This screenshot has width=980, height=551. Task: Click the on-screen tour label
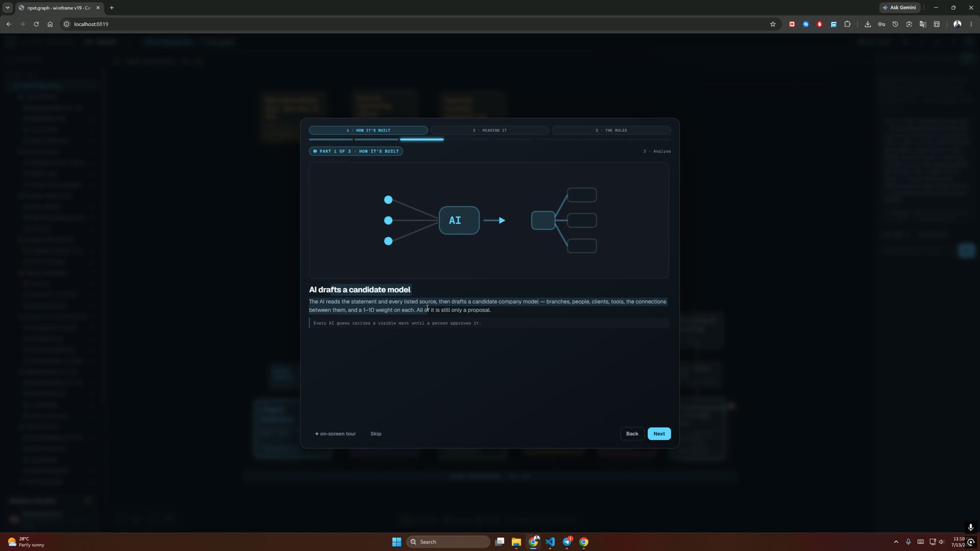tap(335, 434)
